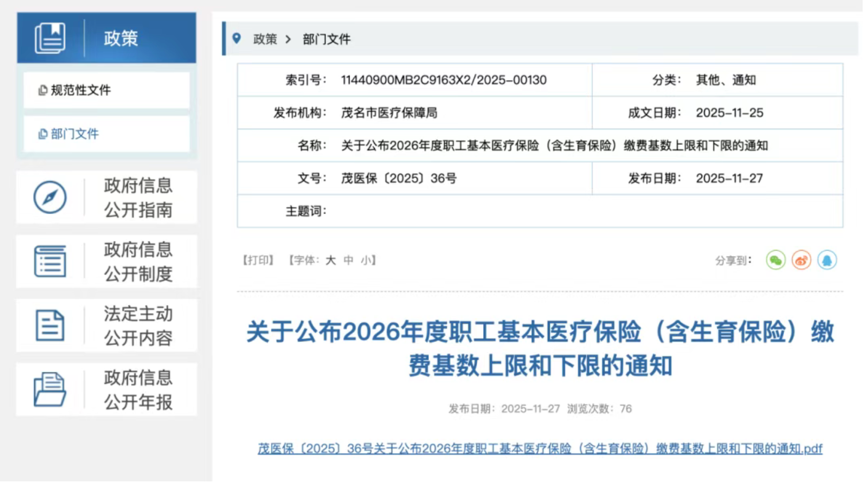The height and width of the screenshot is (483, 868).
Task: Open 规范性文件 in the sidebar
Action: tap(80, 90)
